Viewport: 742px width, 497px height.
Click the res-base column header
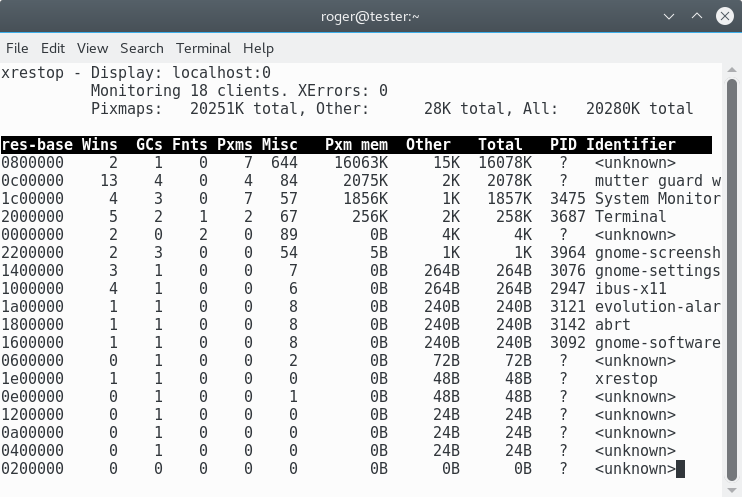tap(37, 145)
